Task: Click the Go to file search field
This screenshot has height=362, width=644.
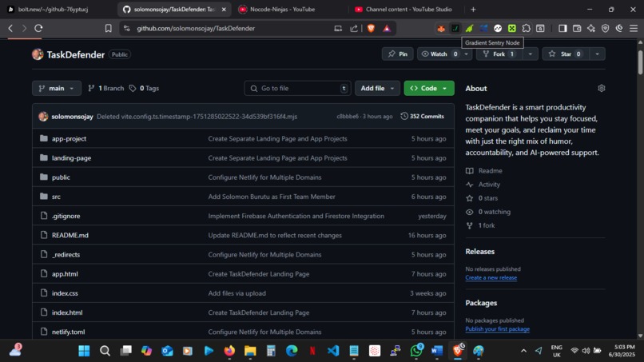Action: (298, 89)
